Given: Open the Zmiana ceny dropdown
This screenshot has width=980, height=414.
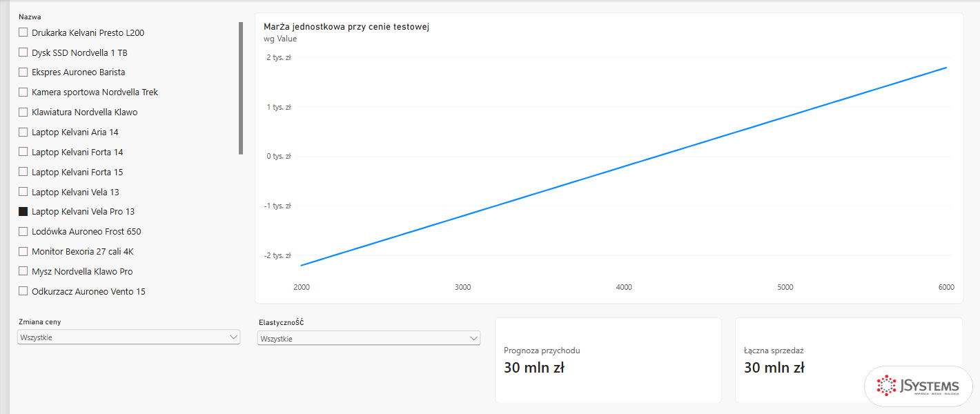Looking at the screenshot, I should point(128,337).
